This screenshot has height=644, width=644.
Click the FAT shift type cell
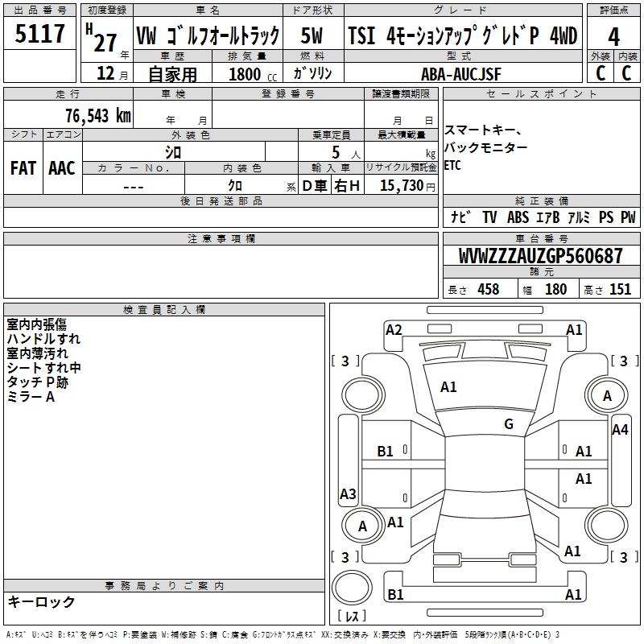[23, 168]
